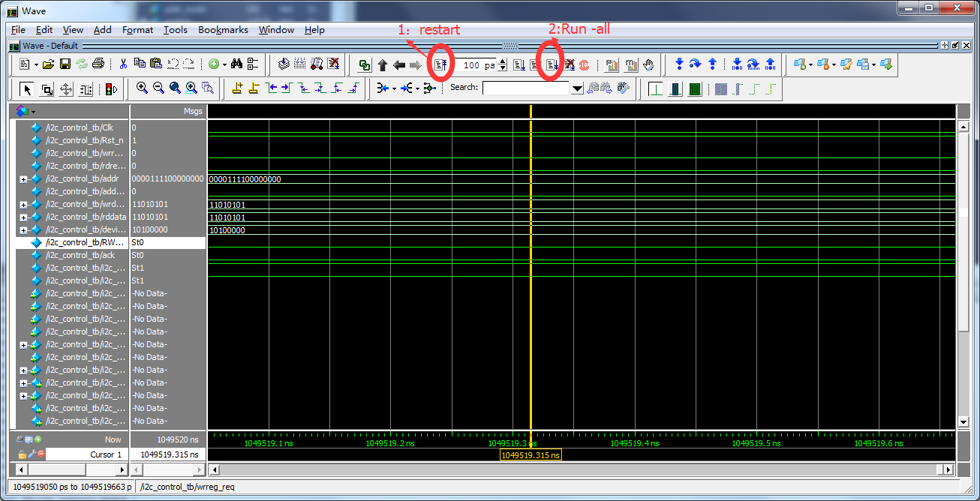The height and width of the screenshot is (501, 980).
Task: Click the traffic light toolbar icon
Action: point(112,89)
